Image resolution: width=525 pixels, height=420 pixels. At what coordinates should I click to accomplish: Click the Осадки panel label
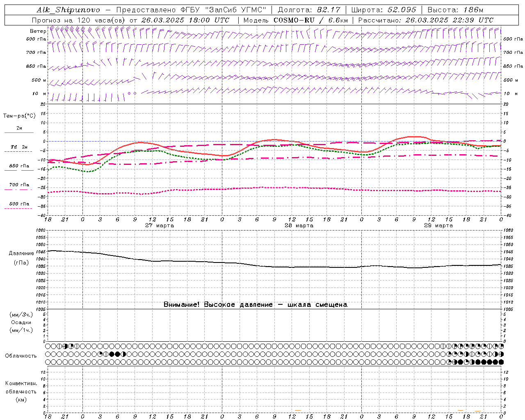21,322
